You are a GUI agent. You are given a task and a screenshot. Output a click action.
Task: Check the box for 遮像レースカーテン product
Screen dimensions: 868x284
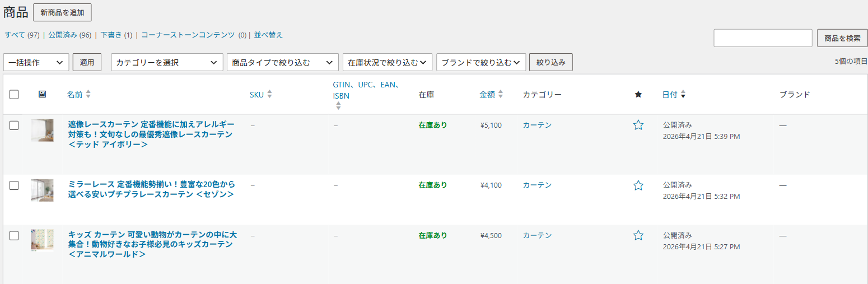tap(14, 125)
